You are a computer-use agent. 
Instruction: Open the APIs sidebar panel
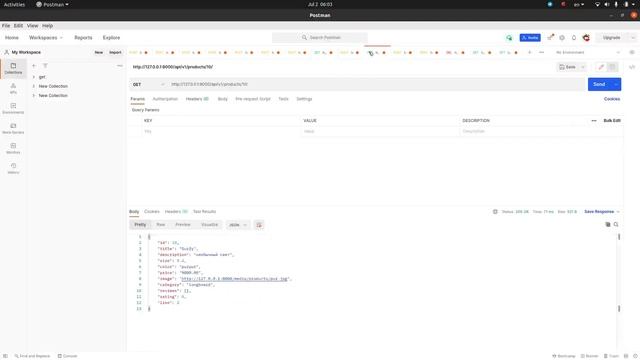[13, 88]
